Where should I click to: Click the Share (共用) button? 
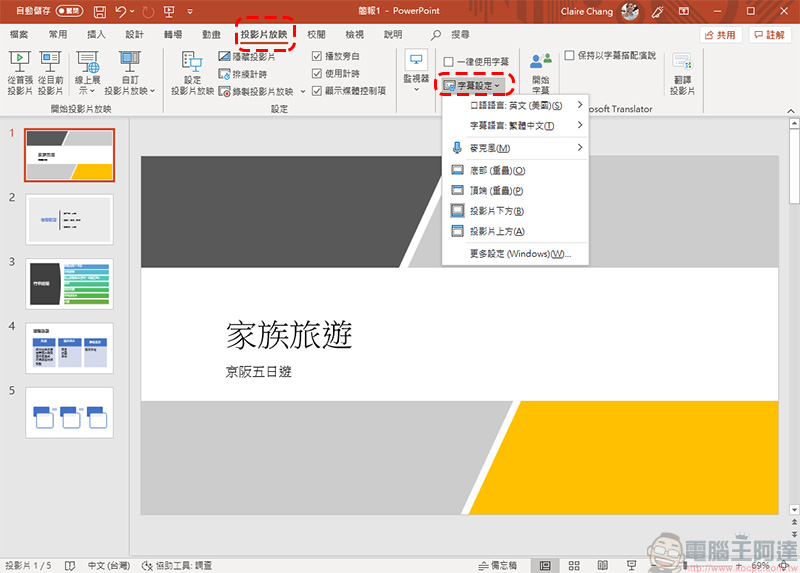(720, 35)
